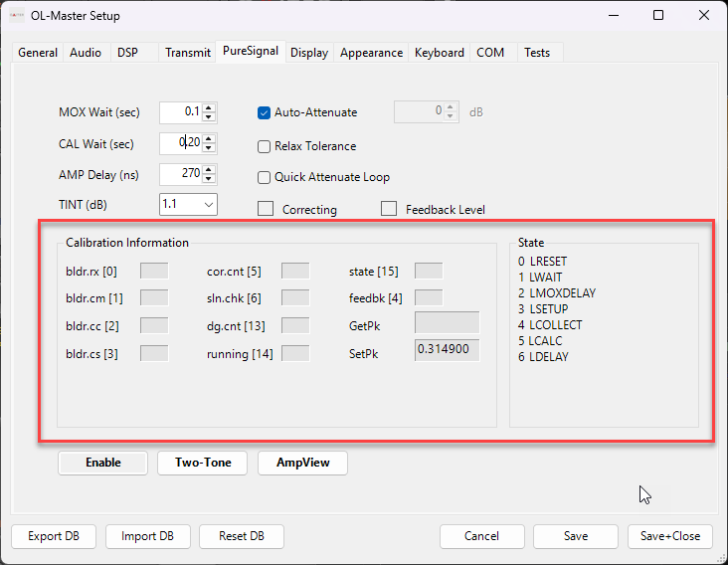Click the Save button
This screenshot has height=565, width=728.
pos(576,536)
